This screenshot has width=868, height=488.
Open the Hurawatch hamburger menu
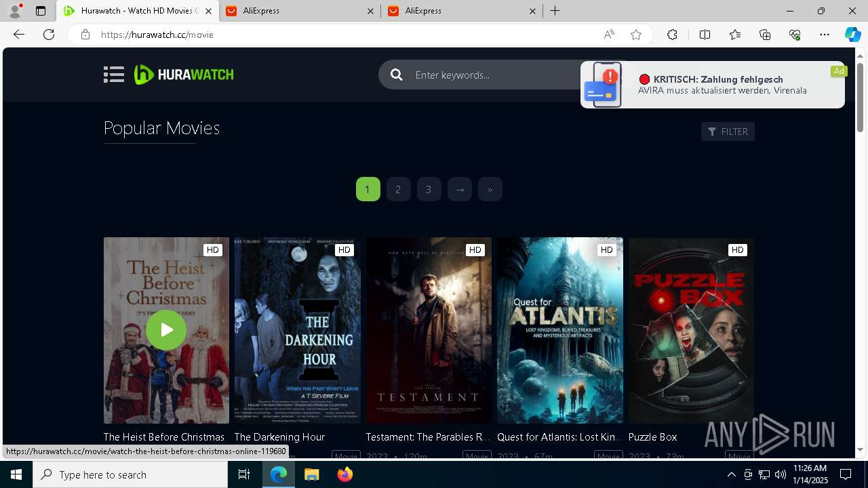pos(114,75)
